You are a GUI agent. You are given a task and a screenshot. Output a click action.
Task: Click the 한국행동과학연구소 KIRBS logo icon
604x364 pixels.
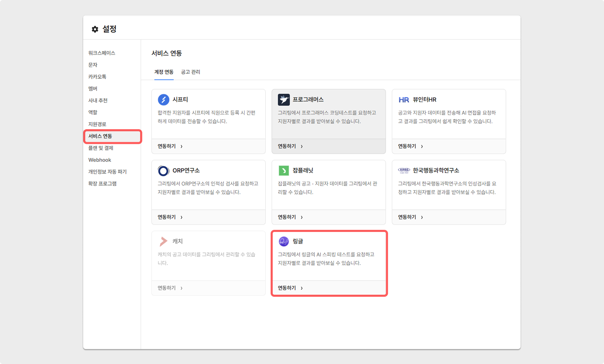(404, 170)
